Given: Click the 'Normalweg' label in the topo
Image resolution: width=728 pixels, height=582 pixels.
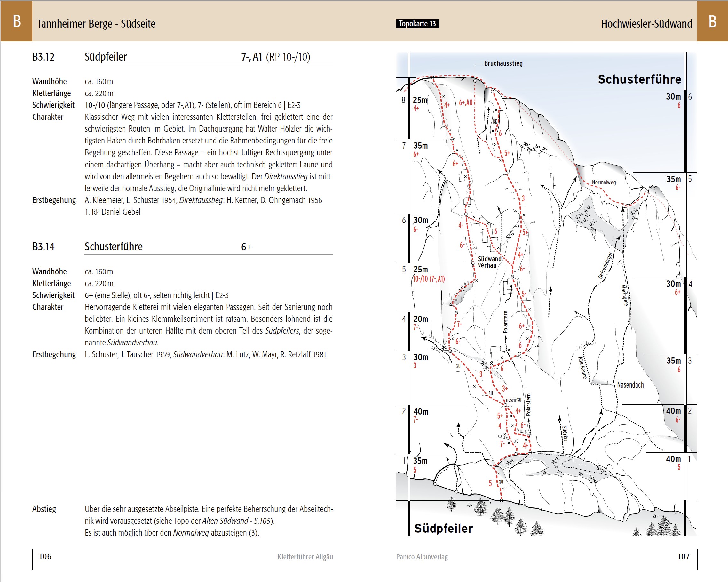Looking at the screenshot, I should (604, 182).
